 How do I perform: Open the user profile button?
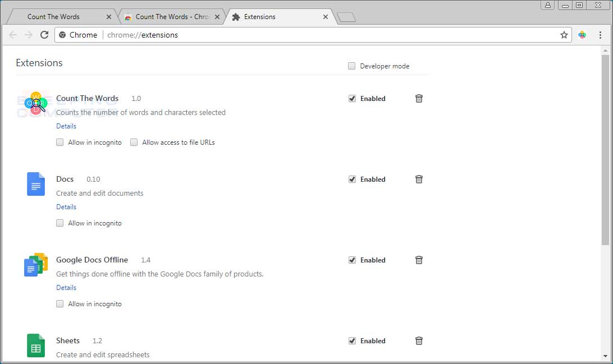(x=548, y=5)
